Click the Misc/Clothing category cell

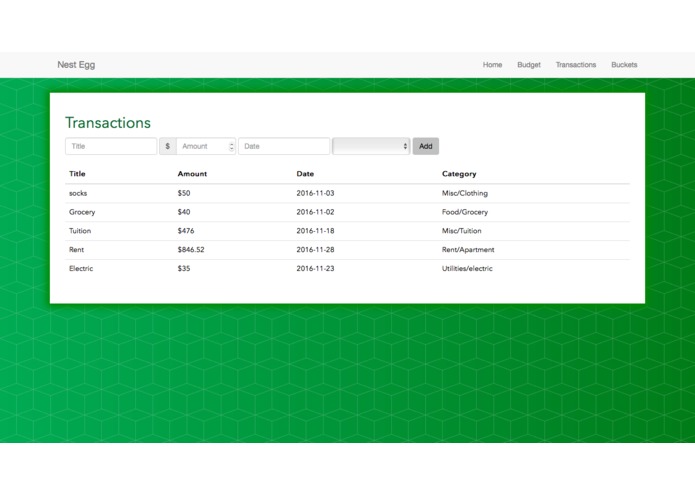(465, 193)
